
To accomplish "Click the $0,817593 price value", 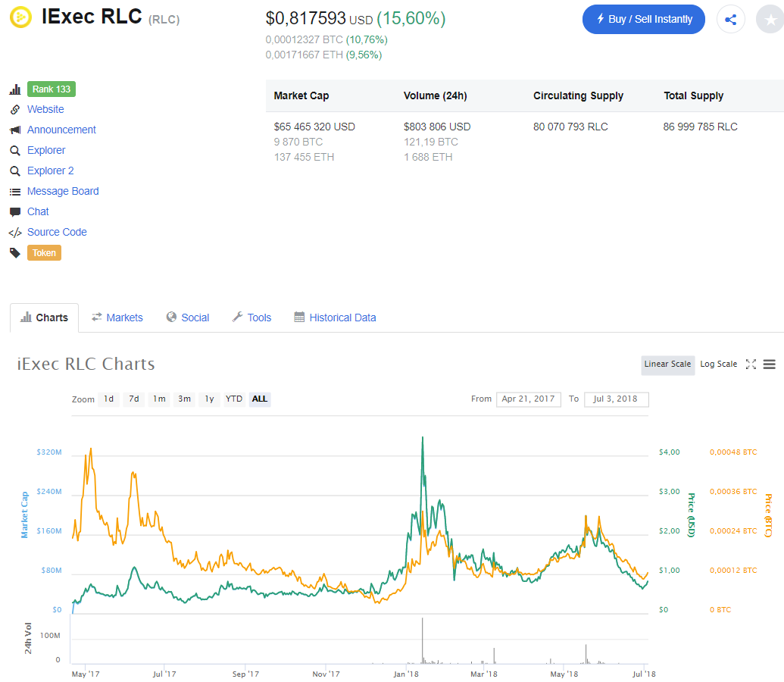I will point(305,18).
